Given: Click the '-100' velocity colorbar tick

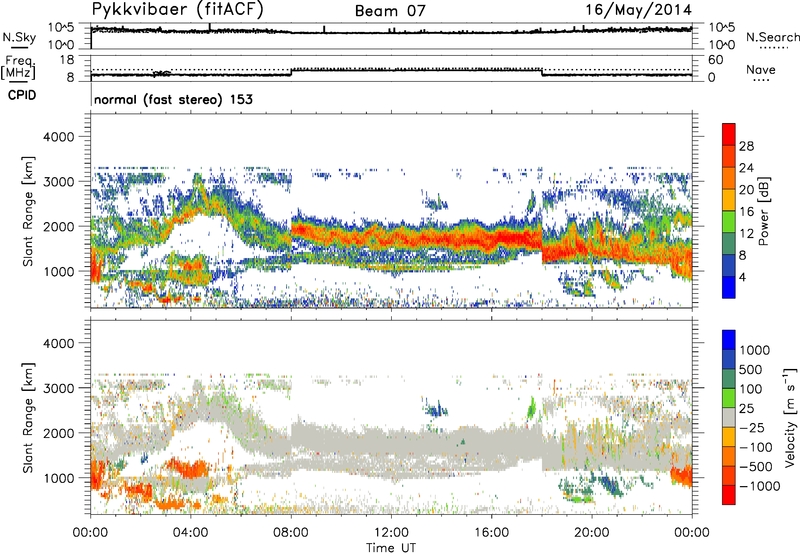Looking at the screenshot, I should 756,447.
